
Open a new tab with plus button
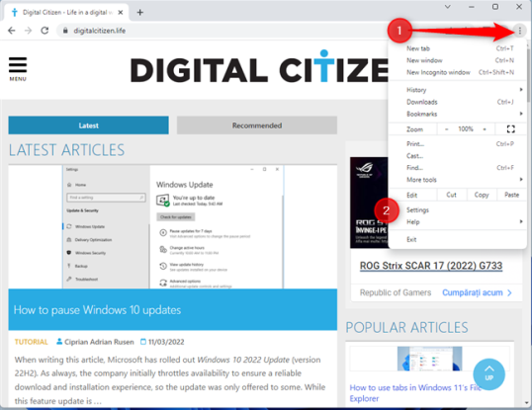point(139,13)
